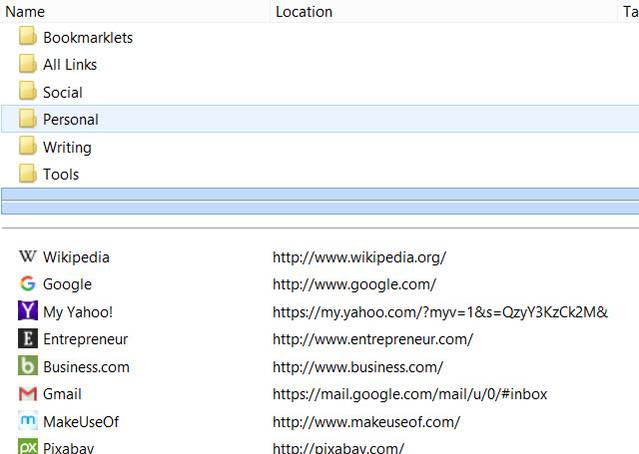Select the Social folder name
Screen dimensions: 639x454
click(x=63, y=93)
